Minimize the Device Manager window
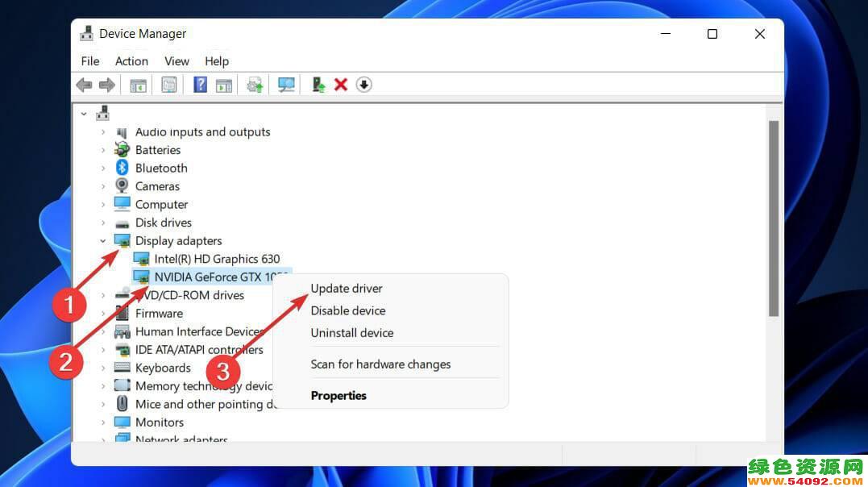This screenshot has height=487, width=868. tap(666, 34)
